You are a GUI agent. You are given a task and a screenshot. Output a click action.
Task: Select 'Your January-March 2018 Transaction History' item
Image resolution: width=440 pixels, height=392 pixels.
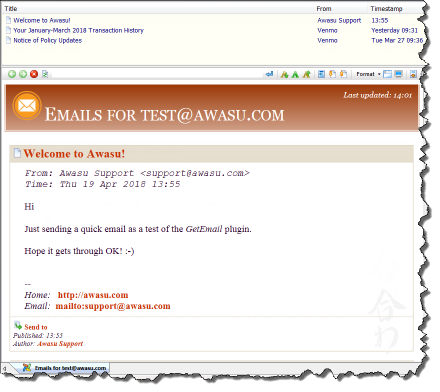pos(78,30)
